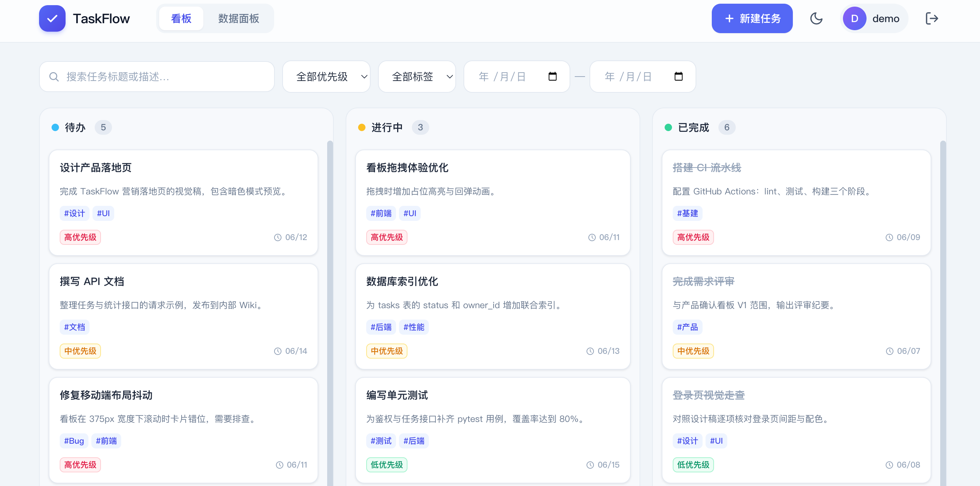Screen dimensions: 980x486
Task: Click #UI tag on 设计产品落地页 card
Action: [x=103, y=213]
